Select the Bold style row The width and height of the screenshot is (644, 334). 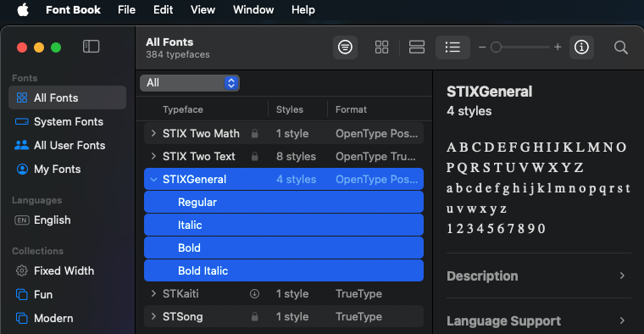tap(284, 248)
